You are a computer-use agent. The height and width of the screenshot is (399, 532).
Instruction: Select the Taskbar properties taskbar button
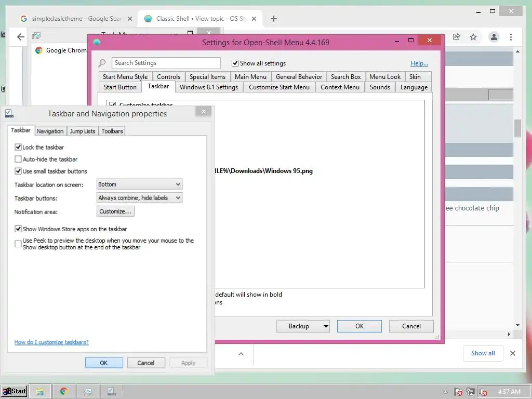[x=111, y=392]
